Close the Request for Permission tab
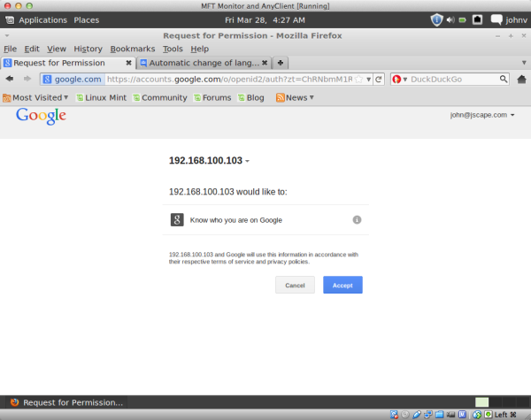 pos(128,63)
